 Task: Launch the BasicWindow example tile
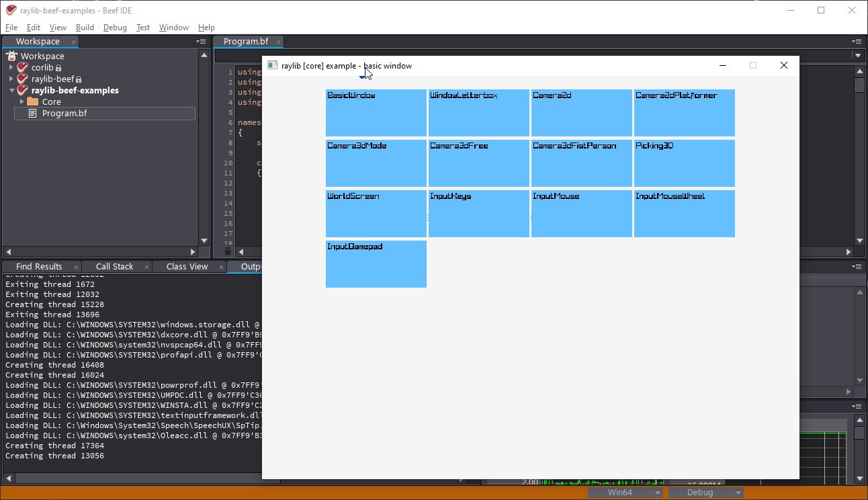tap(376, 113)
